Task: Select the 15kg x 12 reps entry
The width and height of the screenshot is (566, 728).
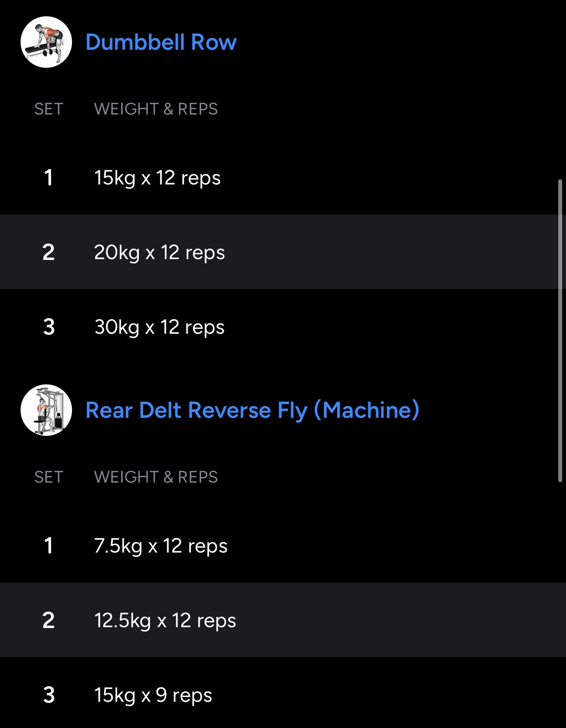Action: pyautogui.click(x=157, y=178)
